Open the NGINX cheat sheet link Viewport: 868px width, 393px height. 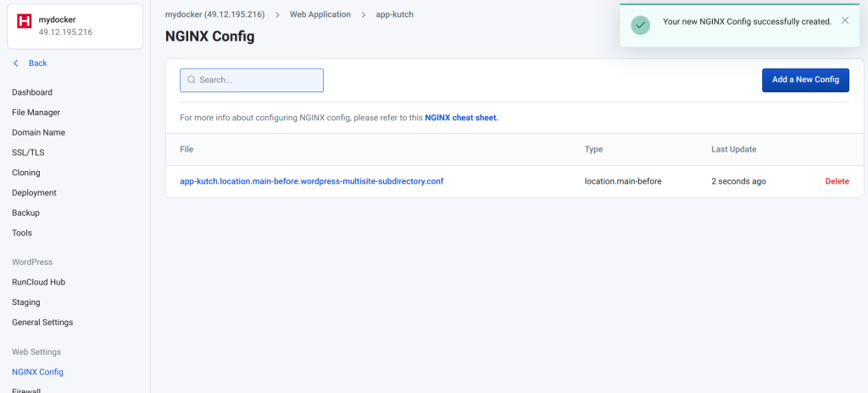(462, 118)
